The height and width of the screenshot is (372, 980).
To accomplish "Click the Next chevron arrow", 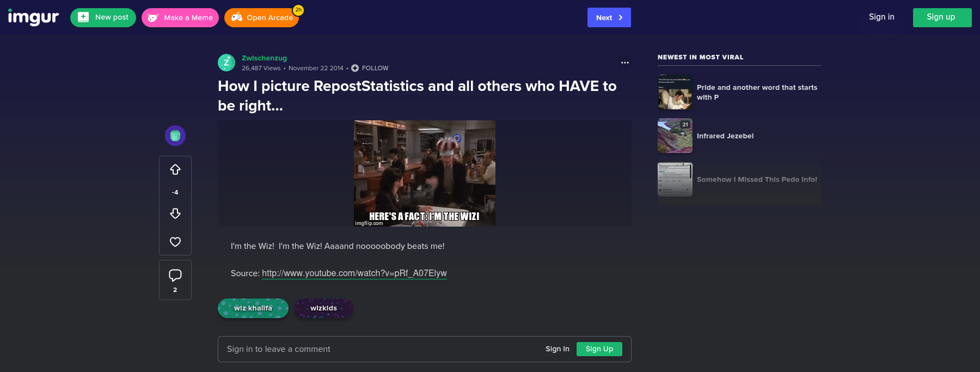I will 621,17.
